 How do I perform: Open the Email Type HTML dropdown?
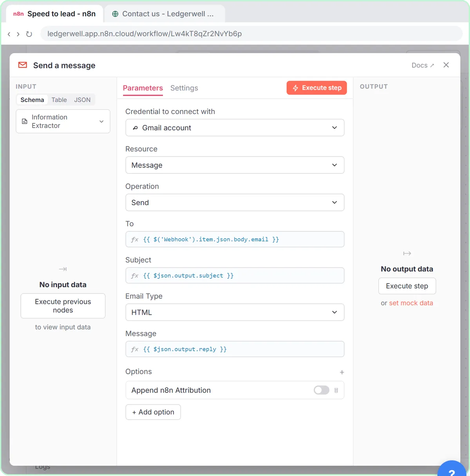[x=235, y=312]
